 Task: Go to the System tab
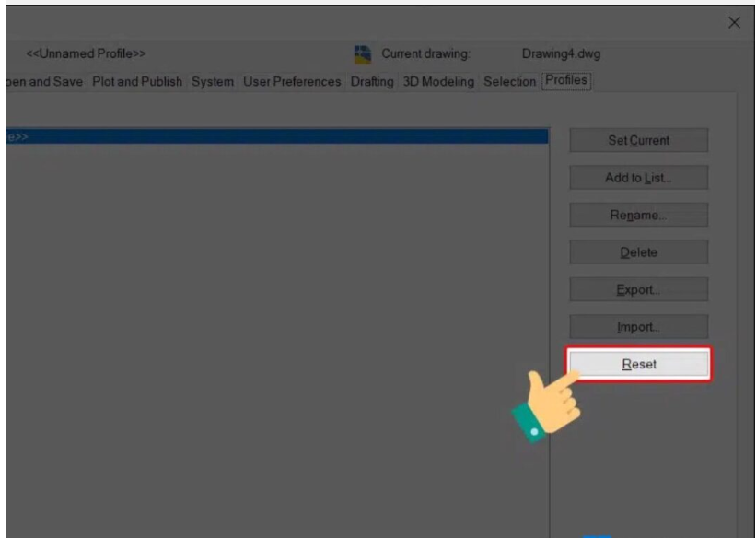point(212,82)
